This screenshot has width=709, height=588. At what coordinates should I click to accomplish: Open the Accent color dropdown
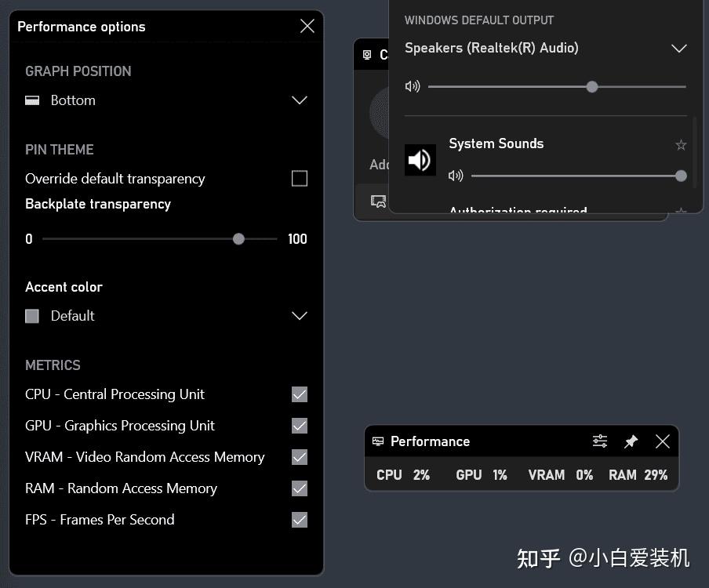pos(299,316)
